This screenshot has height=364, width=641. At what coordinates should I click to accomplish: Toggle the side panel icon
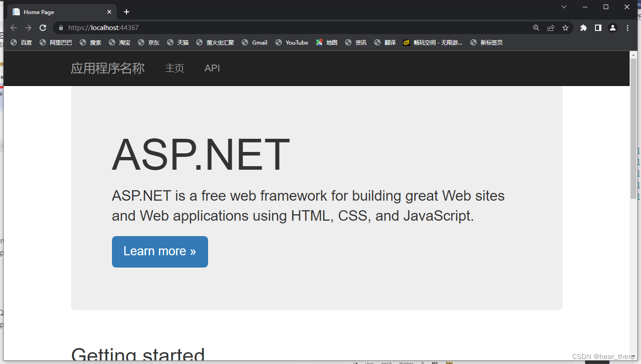pyautogui.click(x=598, y=28)
